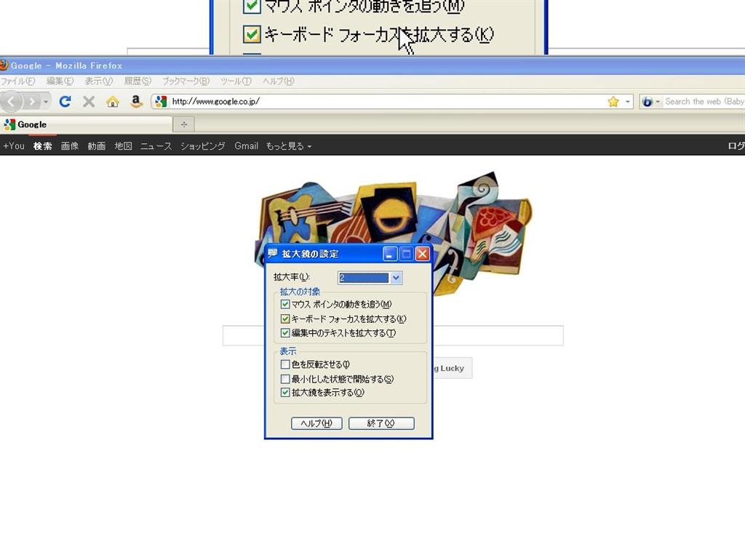Toggle マウス ポインタの動きを追う checkbox in the dialog
The height and width of the screenshot is (560, 745).
coord(285,305)
